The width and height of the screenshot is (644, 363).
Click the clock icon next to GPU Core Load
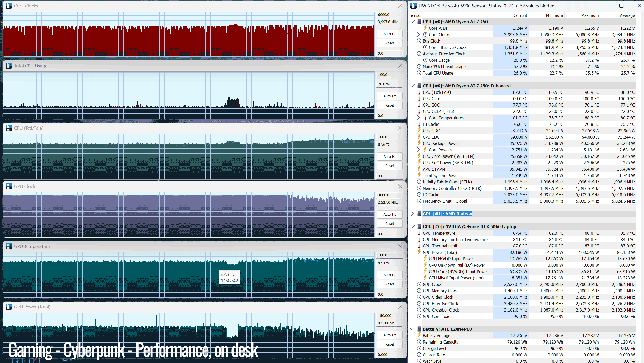click(x=419, y=316)
